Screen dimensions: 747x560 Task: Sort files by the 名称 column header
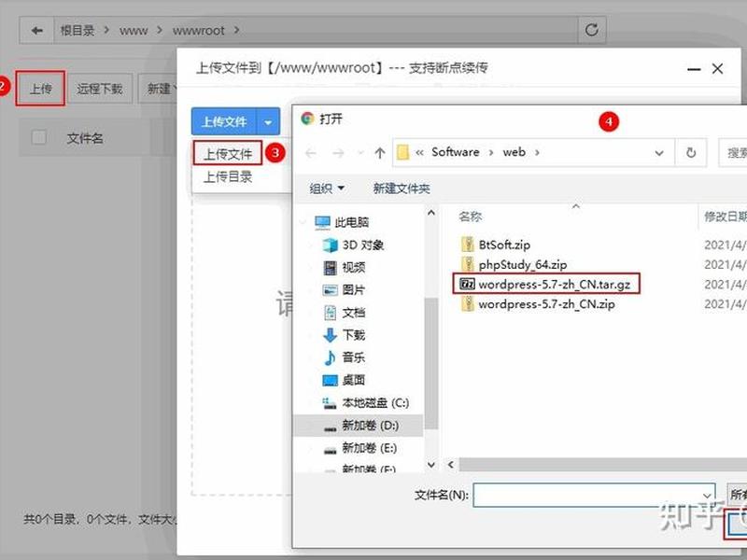471,217
